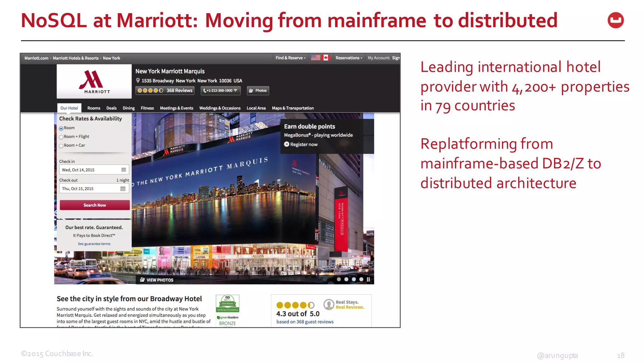Go to first slideshow dot
Image resolution: width=644 pixels, height=362 pixels.
coord(339,279)
